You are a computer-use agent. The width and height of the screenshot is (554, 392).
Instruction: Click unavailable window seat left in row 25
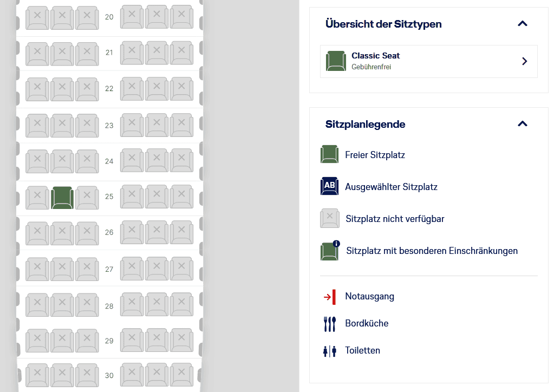(37, 198)
